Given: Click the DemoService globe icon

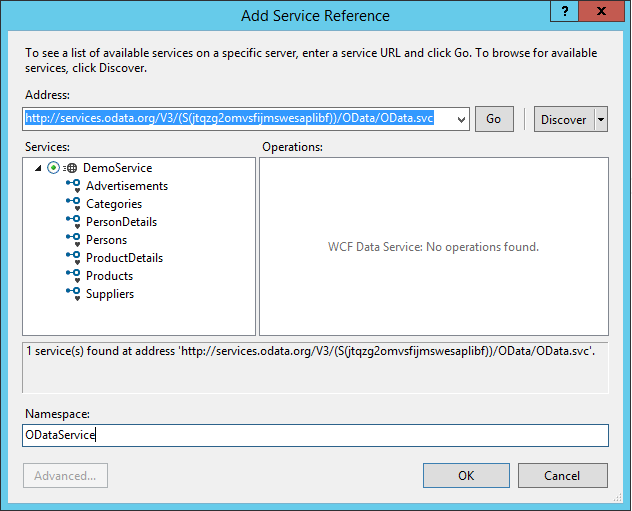Looking at the screenshot, I should click(72, 168).
